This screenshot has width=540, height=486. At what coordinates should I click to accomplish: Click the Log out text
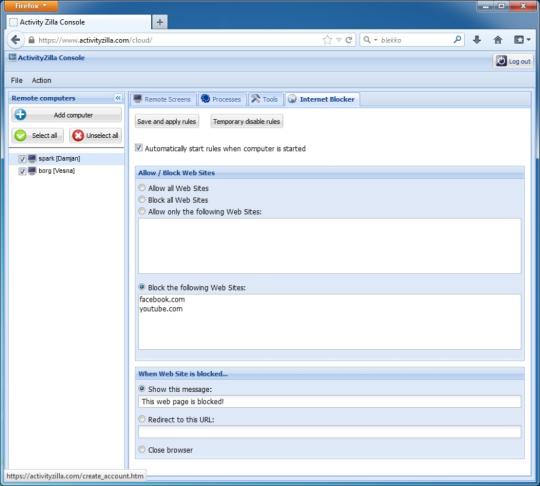(519, 62)
